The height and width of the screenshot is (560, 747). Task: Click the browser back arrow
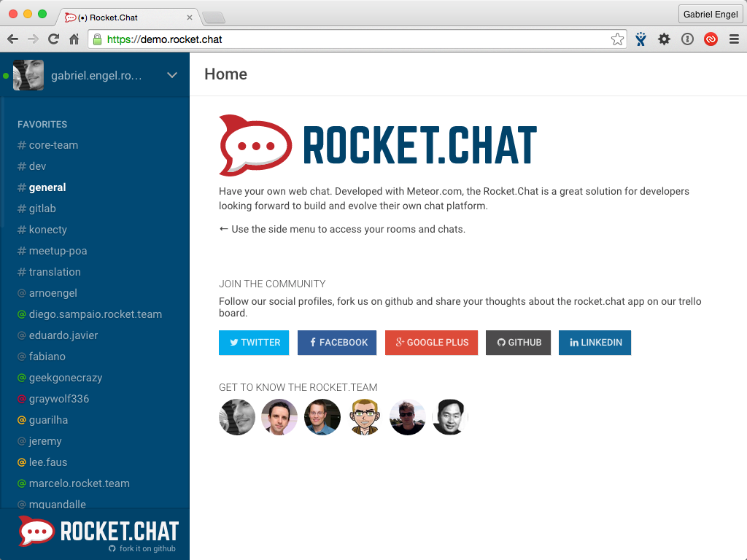(13, 39)
